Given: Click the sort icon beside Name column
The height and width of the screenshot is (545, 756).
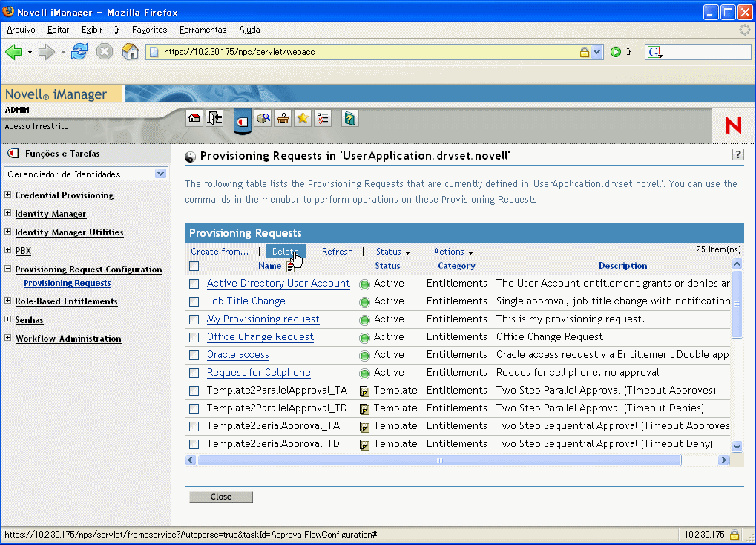Looking at the screenshot, I should pyautogui.click(x=290, y=266).
